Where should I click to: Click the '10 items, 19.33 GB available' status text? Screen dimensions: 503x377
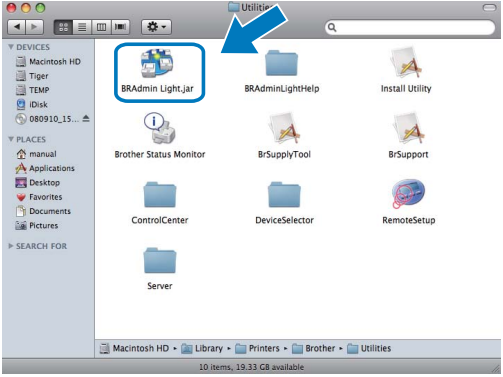pos(251,367)
